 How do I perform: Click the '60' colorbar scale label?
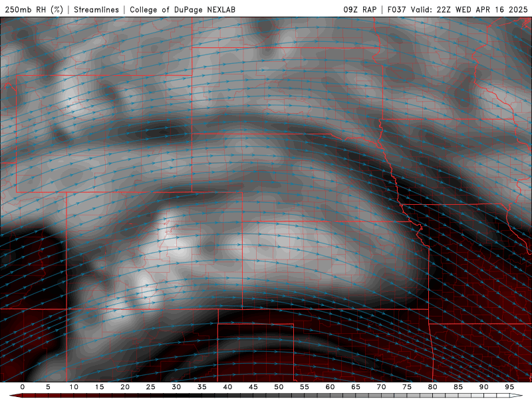[x=330, y=387]
